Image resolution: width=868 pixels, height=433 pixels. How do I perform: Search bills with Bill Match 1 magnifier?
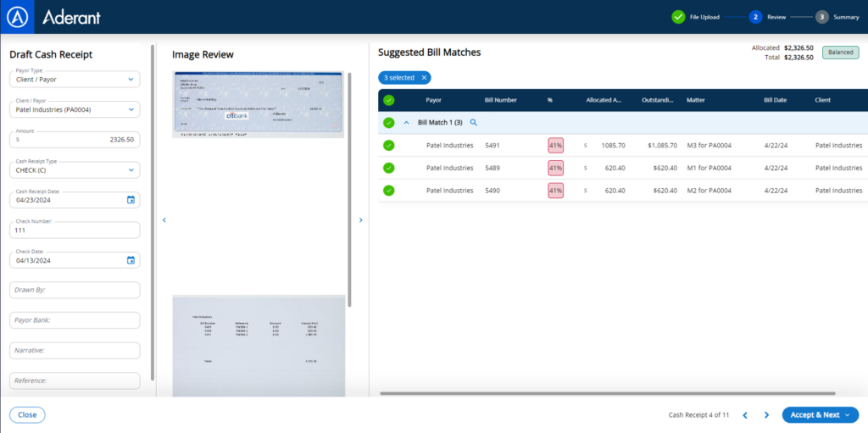(473, 122)
